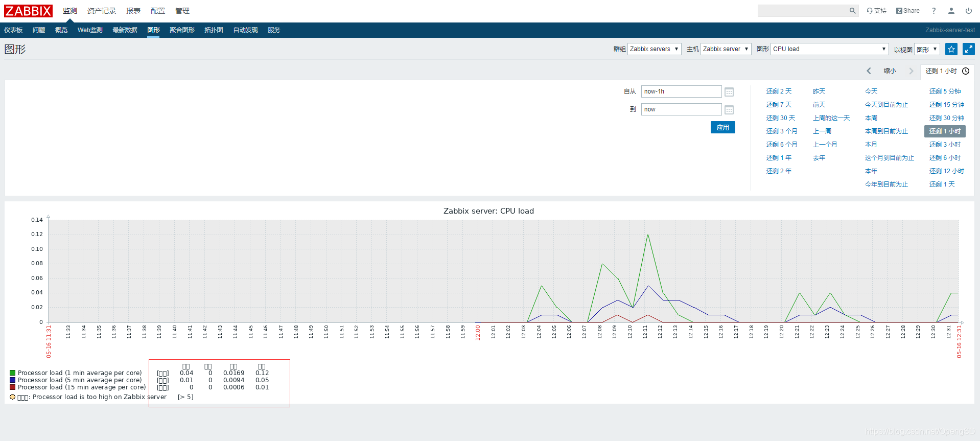This screenshot has width=980, height=441.
Task: Choose the 还剩 30 分钟 range
Action: 947,118
